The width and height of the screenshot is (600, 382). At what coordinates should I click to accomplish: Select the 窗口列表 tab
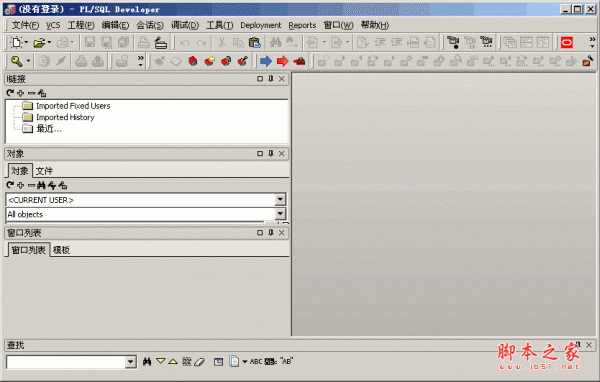pos(28,250)
